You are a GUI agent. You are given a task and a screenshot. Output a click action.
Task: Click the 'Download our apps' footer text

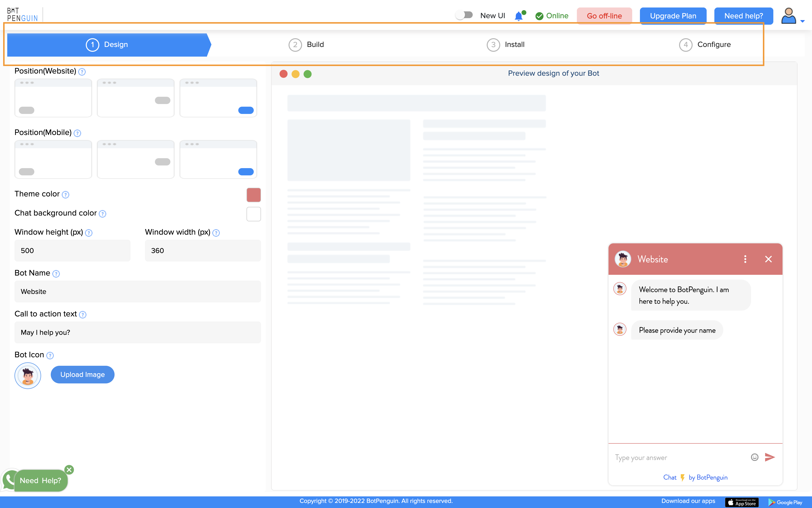pos(688,501)
